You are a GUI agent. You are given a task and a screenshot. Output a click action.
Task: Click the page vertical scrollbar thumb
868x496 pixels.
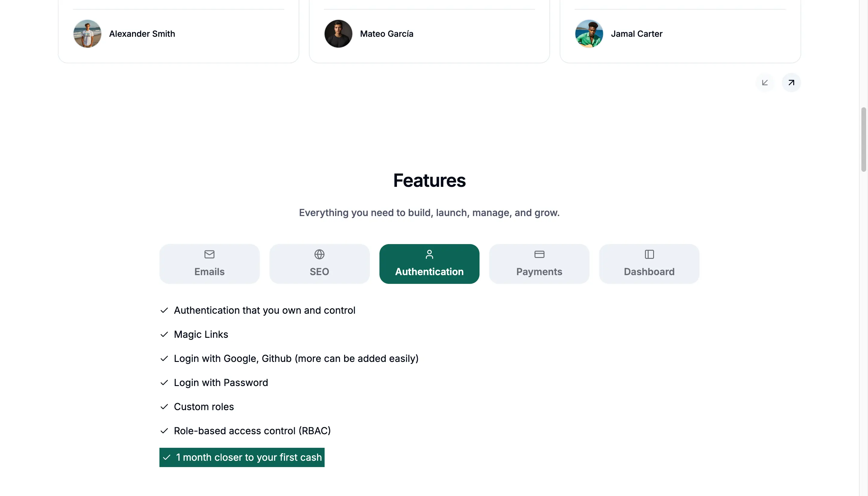pos(863,140)
